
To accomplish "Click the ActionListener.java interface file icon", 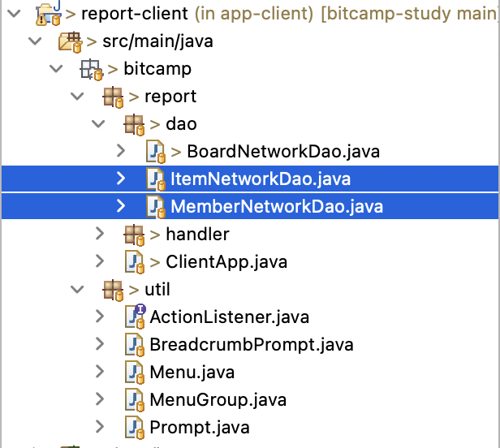I will click(x=136, y=317).
